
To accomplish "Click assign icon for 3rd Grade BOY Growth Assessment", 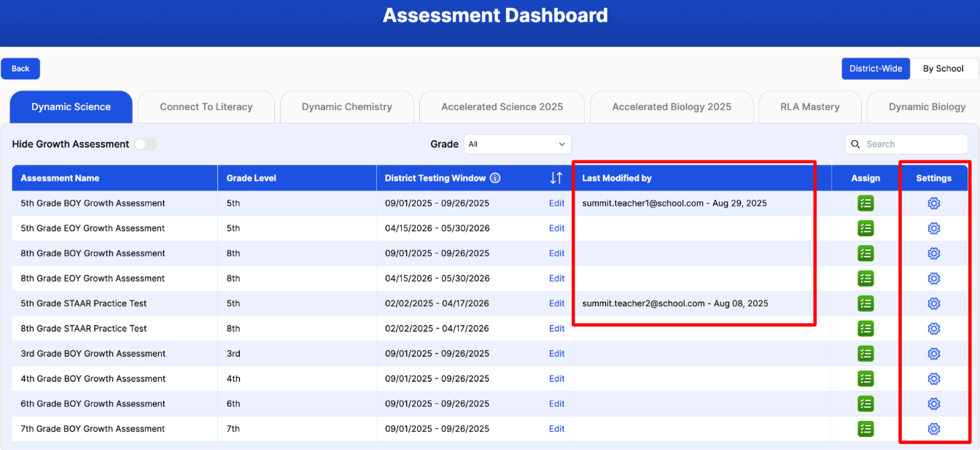I will [x=866, y=354].
